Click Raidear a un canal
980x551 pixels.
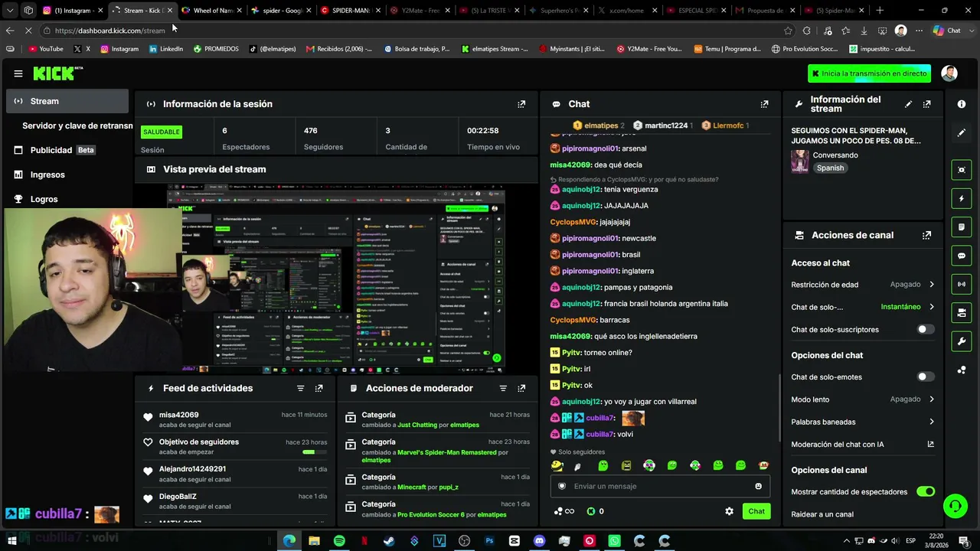pyautogui.click(x=822, y=514)
